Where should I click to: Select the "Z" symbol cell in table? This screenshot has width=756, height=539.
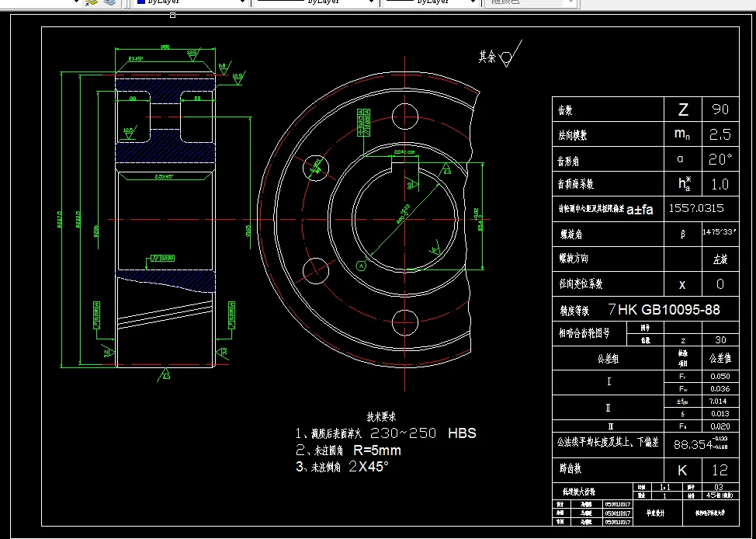pos(683,110)
